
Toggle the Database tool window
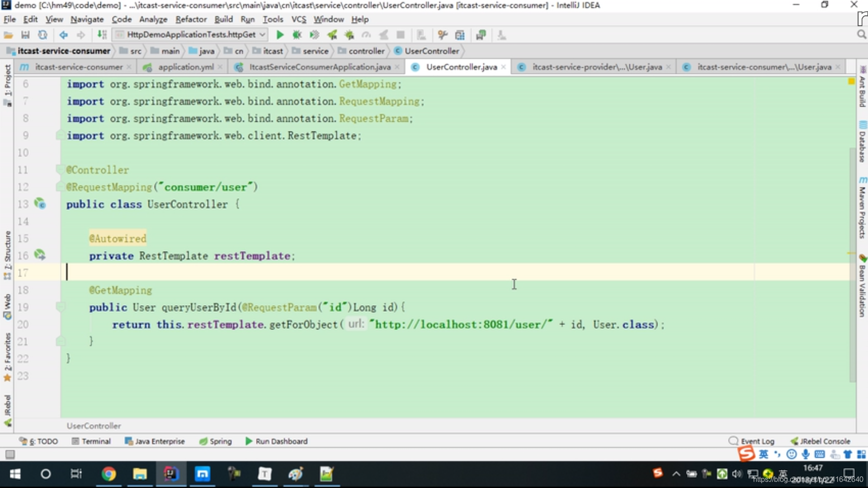[x=862, y=142]
